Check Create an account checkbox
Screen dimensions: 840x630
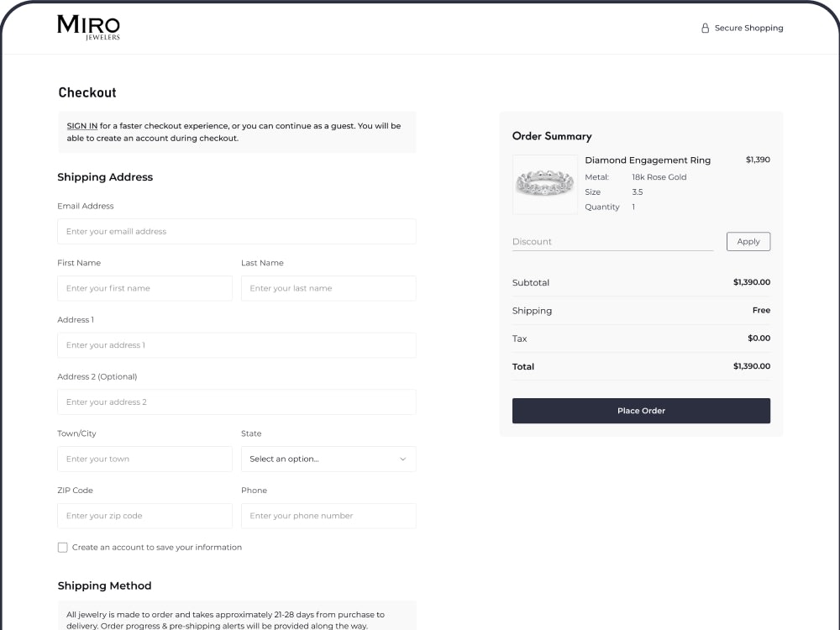[x=63, y=548]
